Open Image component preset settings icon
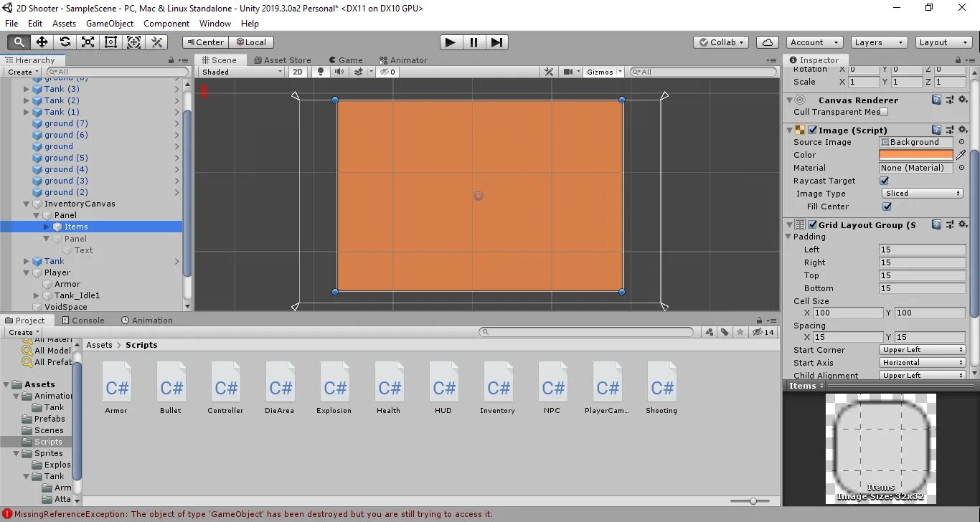980x522 pixels. coord(950,130)
